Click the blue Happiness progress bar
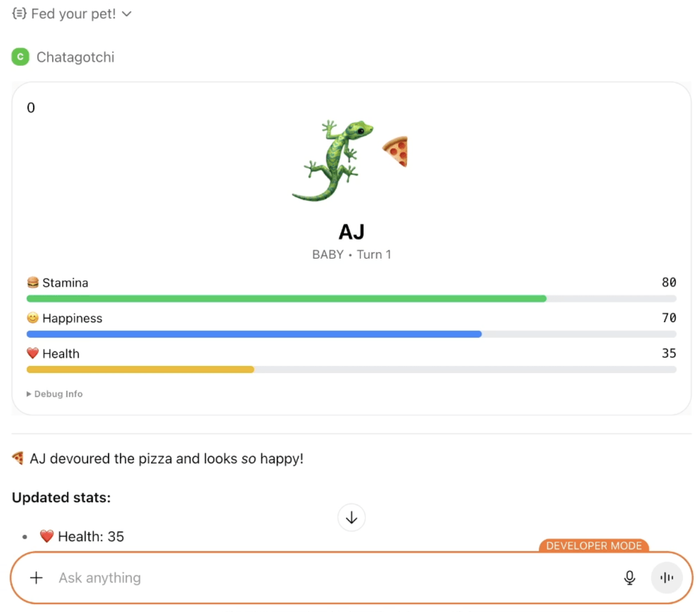 coord(254,334)
